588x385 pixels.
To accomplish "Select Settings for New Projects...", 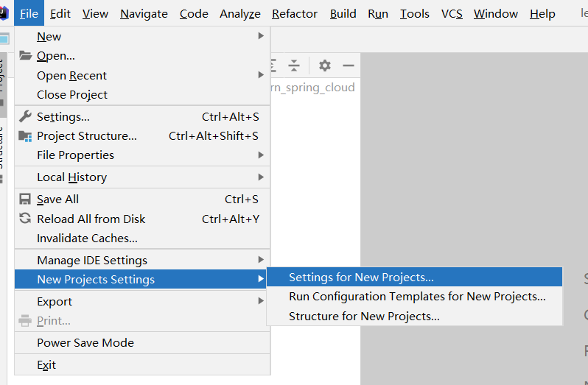I will pos(361,278).
